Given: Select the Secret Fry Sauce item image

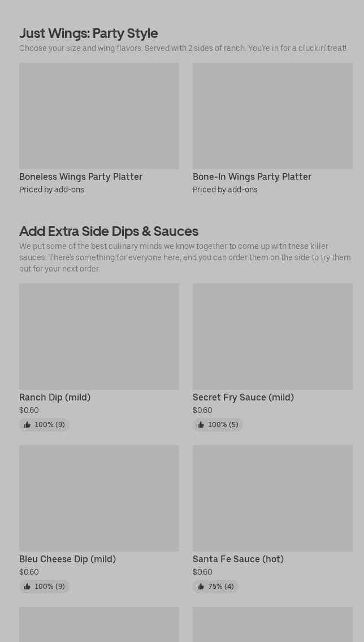Looking at the screenshot, I should 272,337.
